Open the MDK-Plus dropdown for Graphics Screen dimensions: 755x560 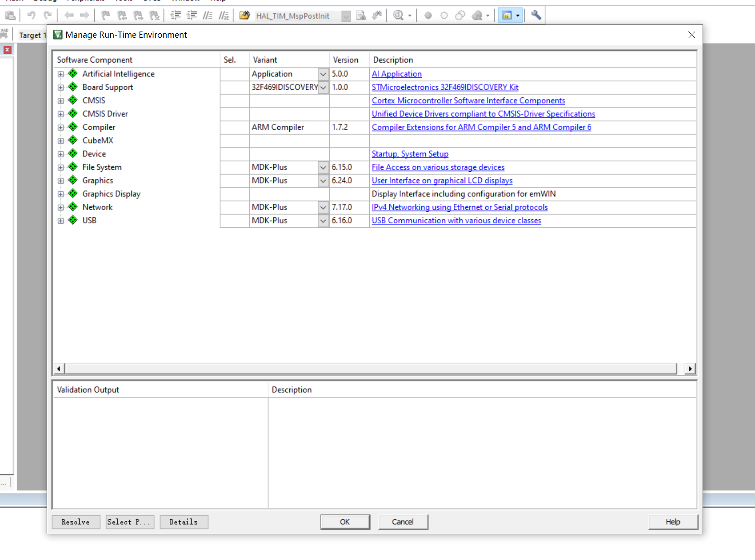coord(324,181)
